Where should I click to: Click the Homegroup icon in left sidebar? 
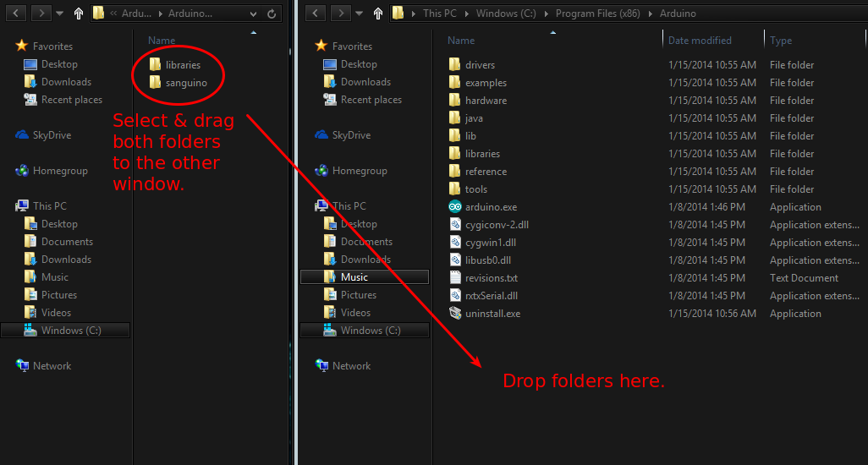coord(22,171)
